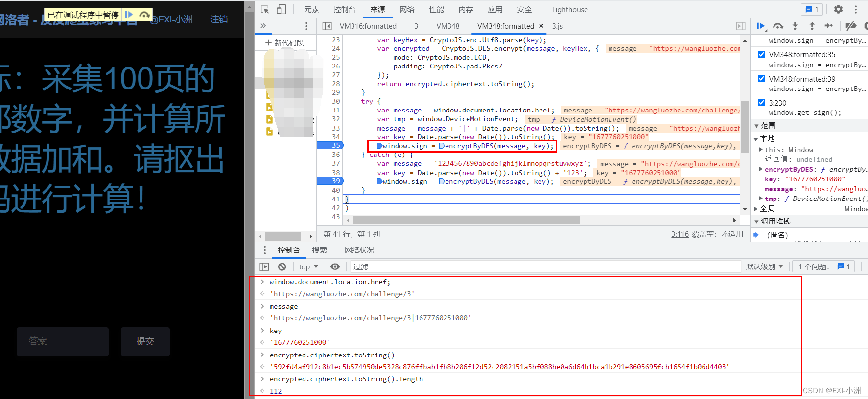Click the Step debugger icon
Screen dimensions: 868x399
click(x=829, y=26)
